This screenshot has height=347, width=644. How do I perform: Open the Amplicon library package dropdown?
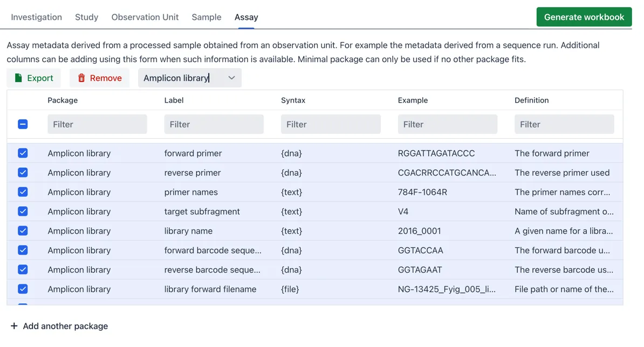190,78
